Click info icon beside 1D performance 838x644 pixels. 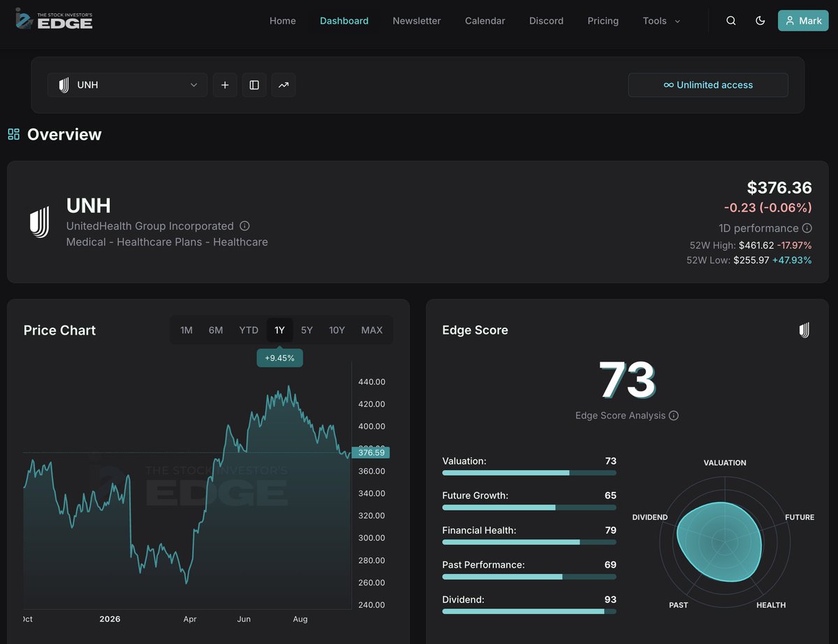(807, 228)
